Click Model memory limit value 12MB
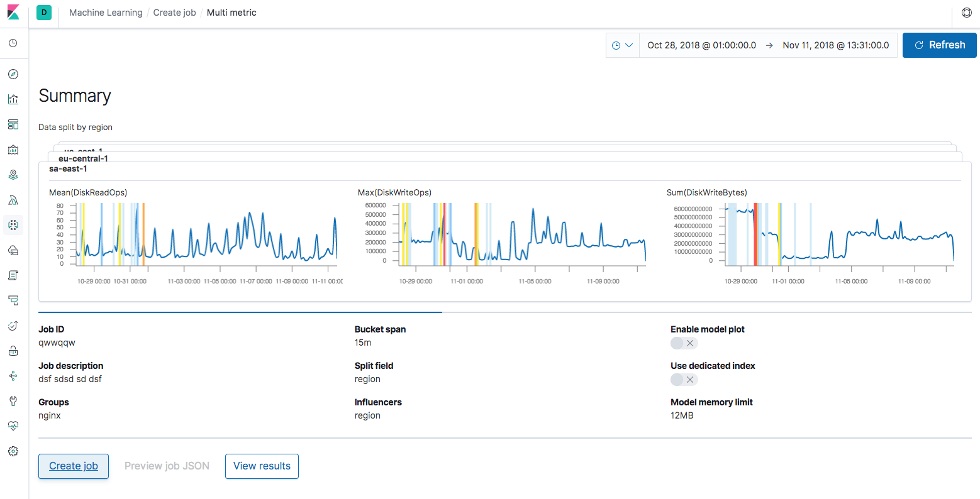 click(682, 416)
